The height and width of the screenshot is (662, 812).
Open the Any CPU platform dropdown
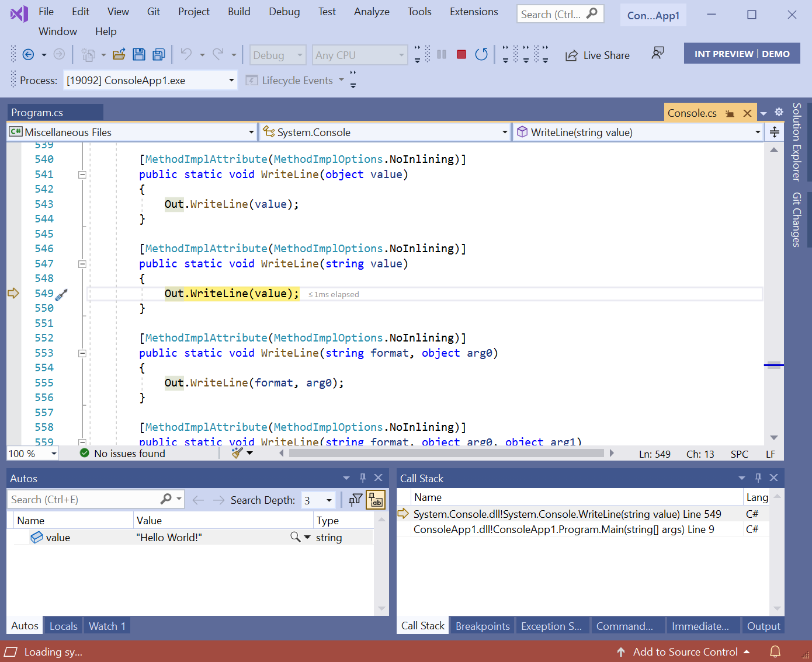[x=360, y=55]
